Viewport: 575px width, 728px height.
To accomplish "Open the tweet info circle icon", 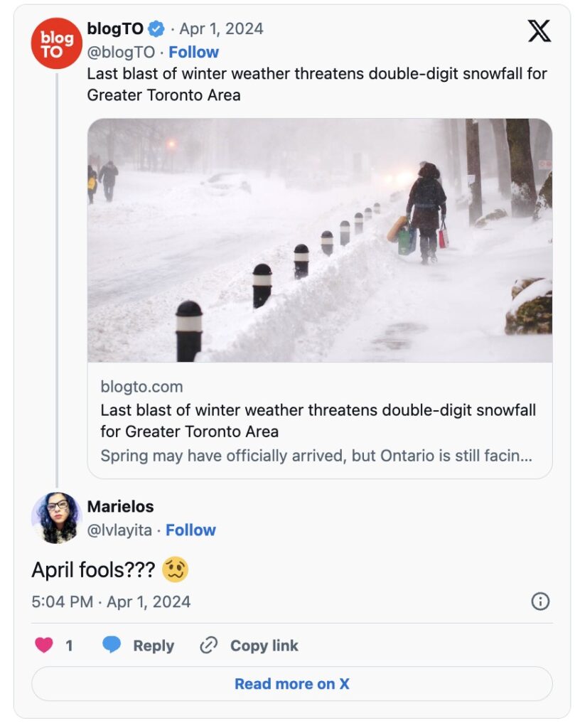I will coord(540,601).
